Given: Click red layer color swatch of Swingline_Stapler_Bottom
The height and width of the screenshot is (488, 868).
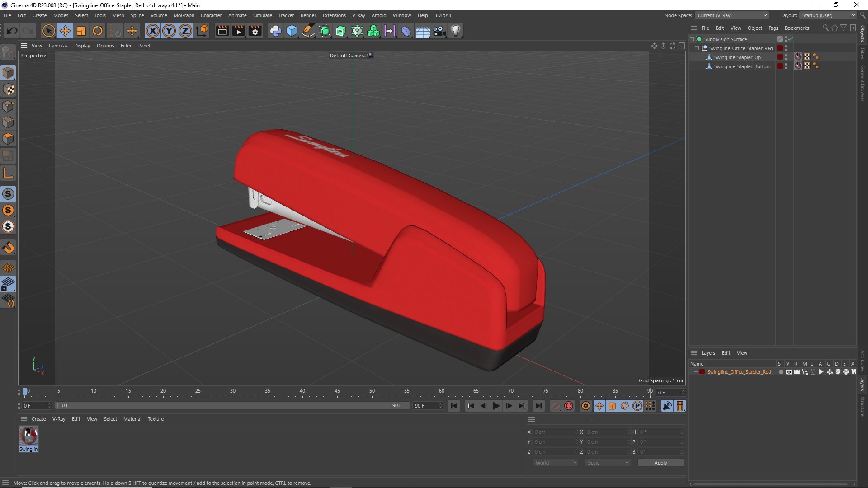Looking at the screenshot, I should click(780, 66).
